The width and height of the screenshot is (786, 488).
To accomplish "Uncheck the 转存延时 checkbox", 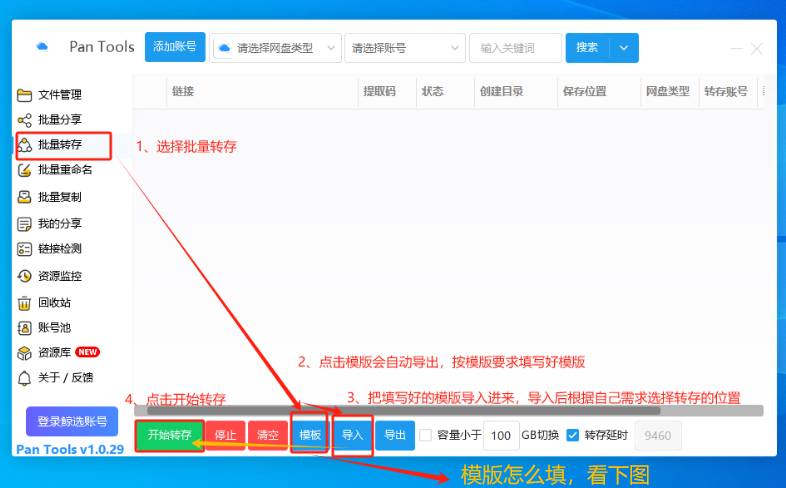I will click(572, 435).
